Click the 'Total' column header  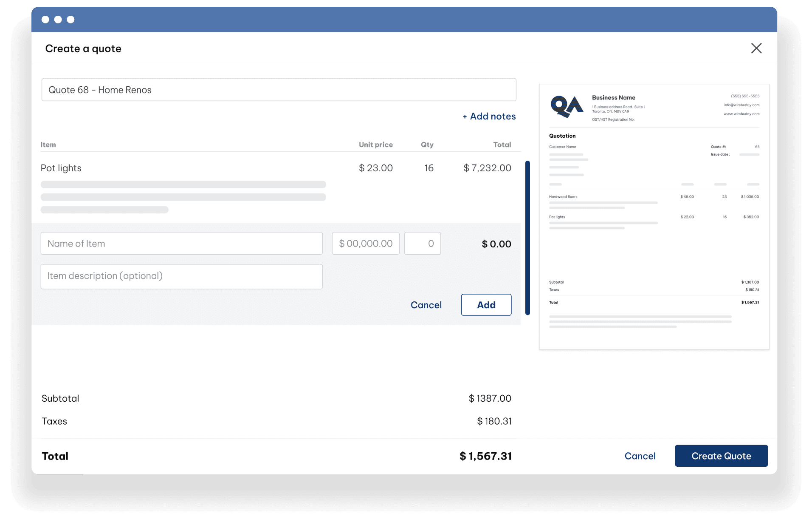click(x=502, y=145)
